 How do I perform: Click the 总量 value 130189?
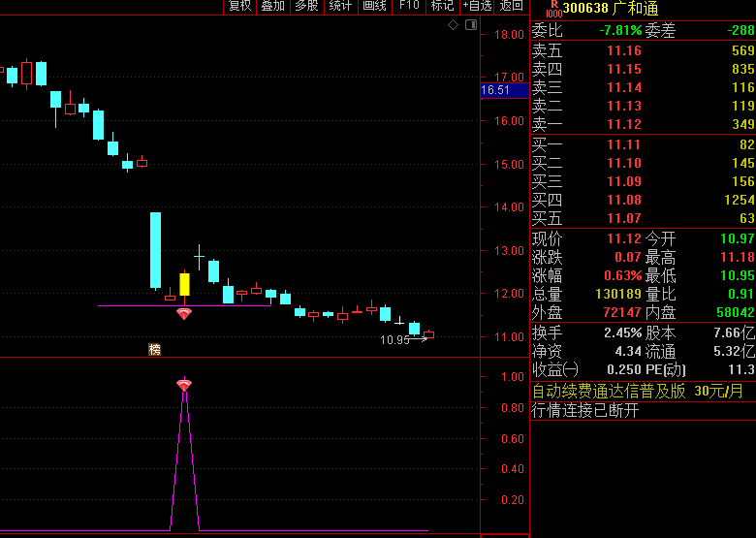[618, 294]
